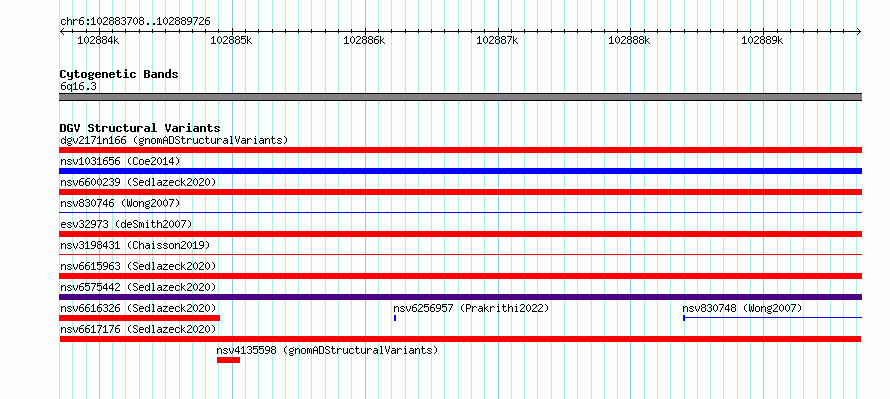
Task: Open the nsv6256957 (Prakrithi2022) label
Action: click(x=471, y=308)
